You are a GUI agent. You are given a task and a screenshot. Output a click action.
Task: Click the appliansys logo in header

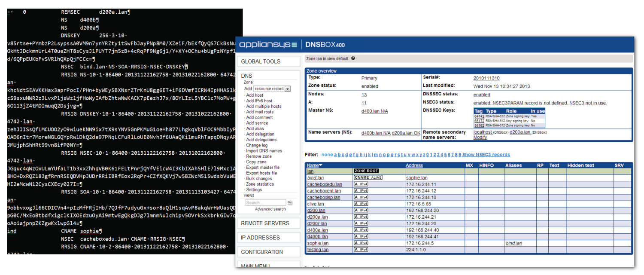click(268, 45)
